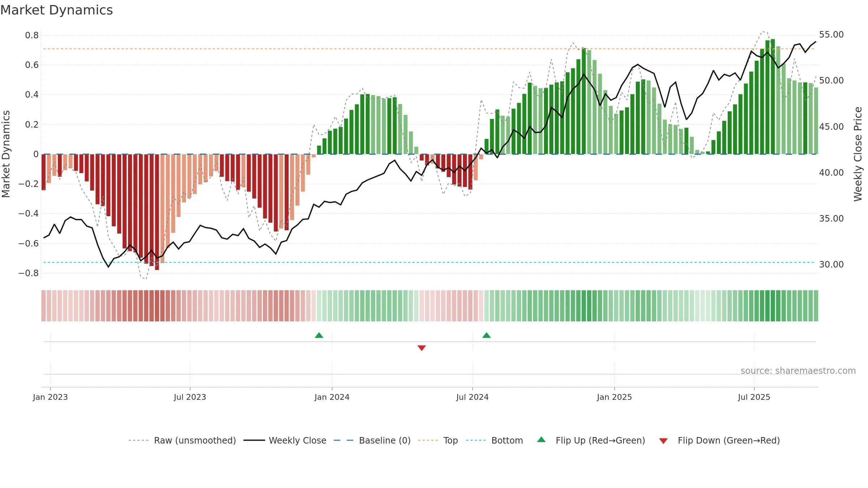868x488 pixels.
Task: Toggle the Bottom legend entry
Action: pos(494,440)
